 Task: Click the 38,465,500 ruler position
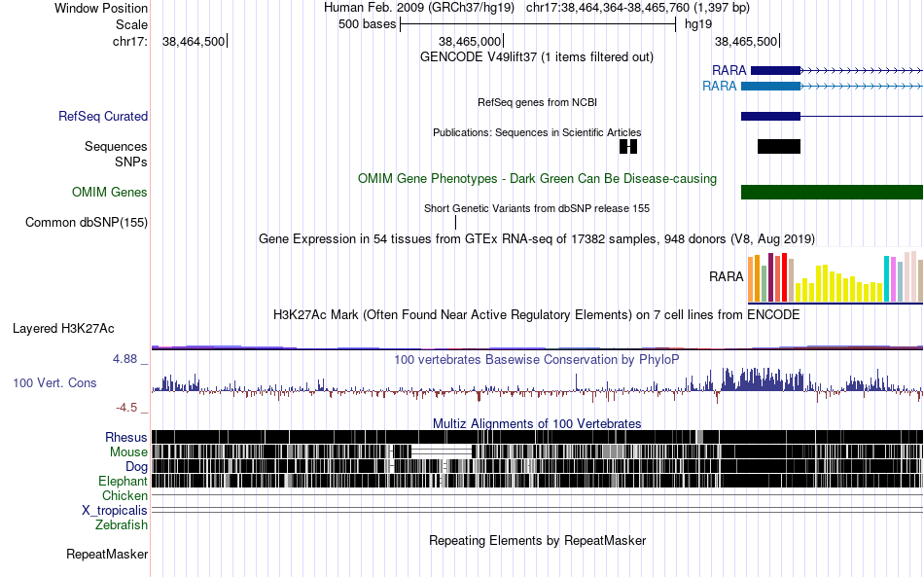click(747, 41)
